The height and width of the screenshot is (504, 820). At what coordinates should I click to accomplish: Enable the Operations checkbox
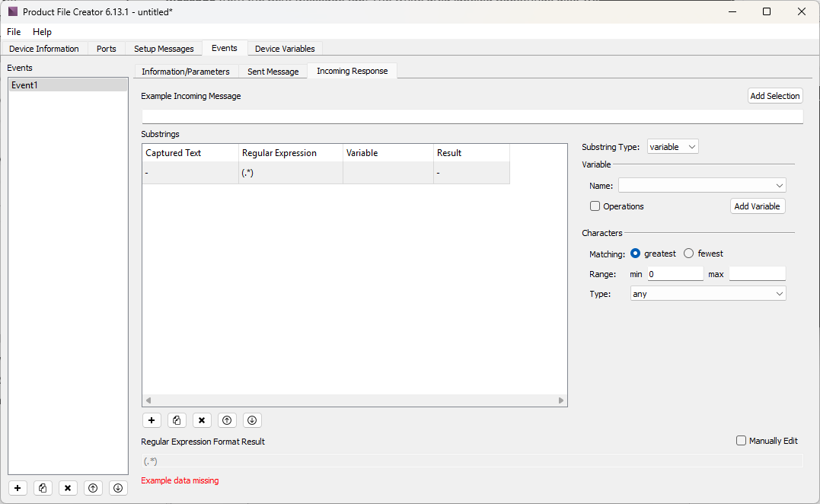tap(595, 206)
